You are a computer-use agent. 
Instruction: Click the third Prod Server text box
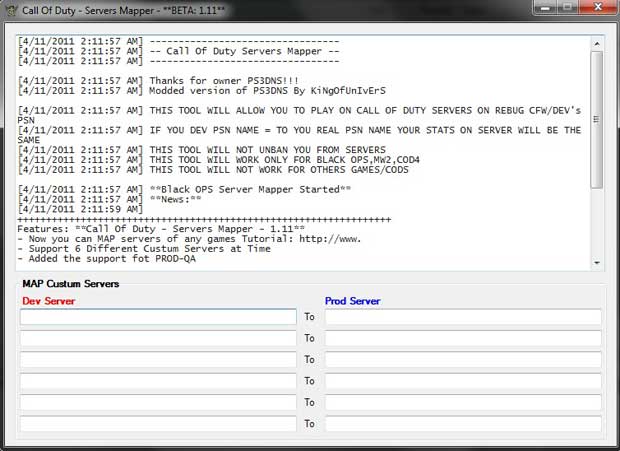click(462, 359)
